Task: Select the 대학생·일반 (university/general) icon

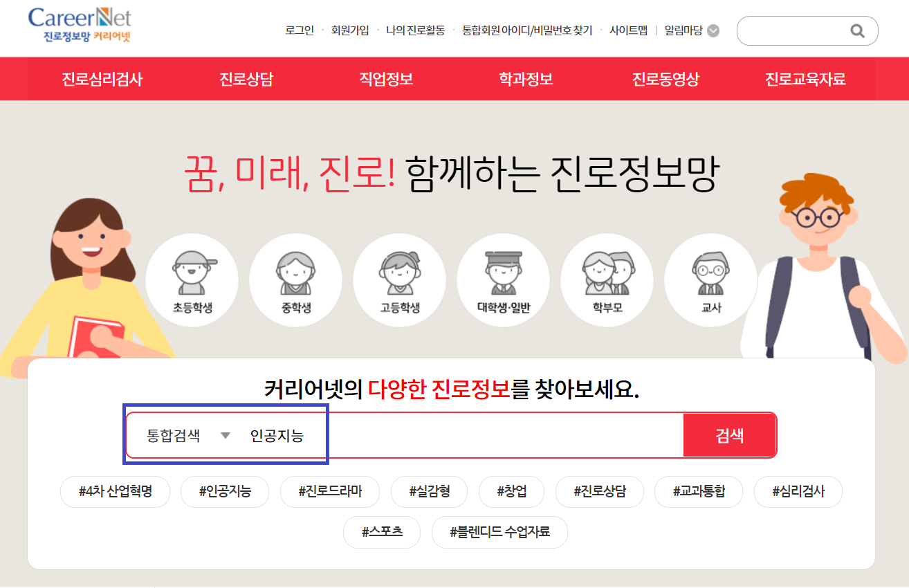Action: pyautogui.click(x=503, y=279)
